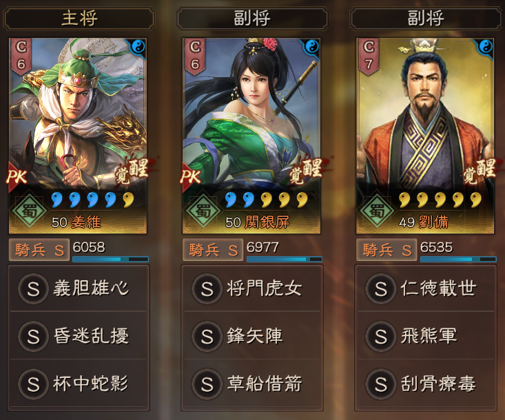This screenshot has height=420, width=505.
Task: Click the yin-yang icon on 姜維's card
Action: point(138,47)
